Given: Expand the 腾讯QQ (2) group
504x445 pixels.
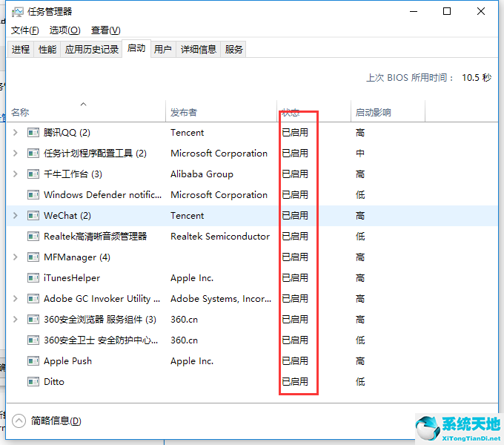Looking at the screenshot, I should [15, 133].
